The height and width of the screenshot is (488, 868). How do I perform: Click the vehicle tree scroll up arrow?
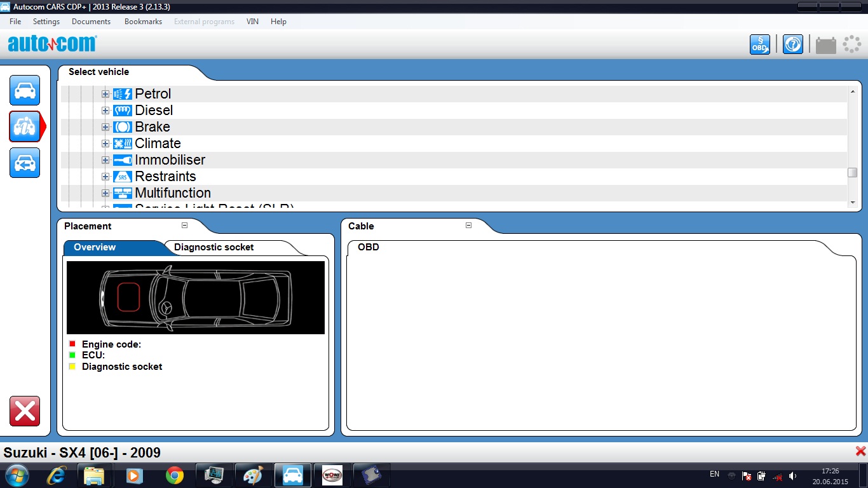[x=853, y=91]
